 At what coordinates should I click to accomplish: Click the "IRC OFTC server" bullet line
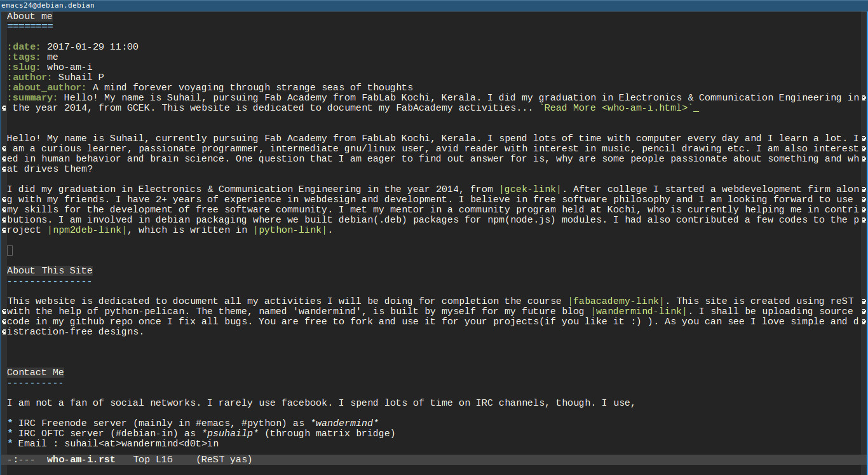[x=201, y=434]
